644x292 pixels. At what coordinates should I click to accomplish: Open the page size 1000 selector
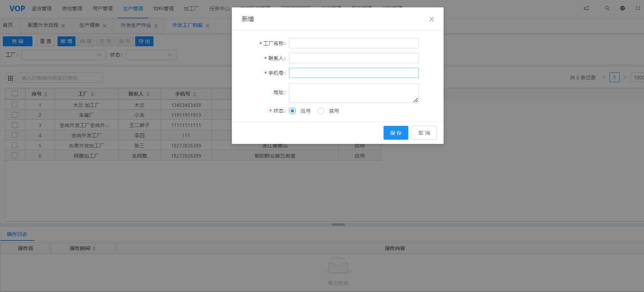pos(638,78)
